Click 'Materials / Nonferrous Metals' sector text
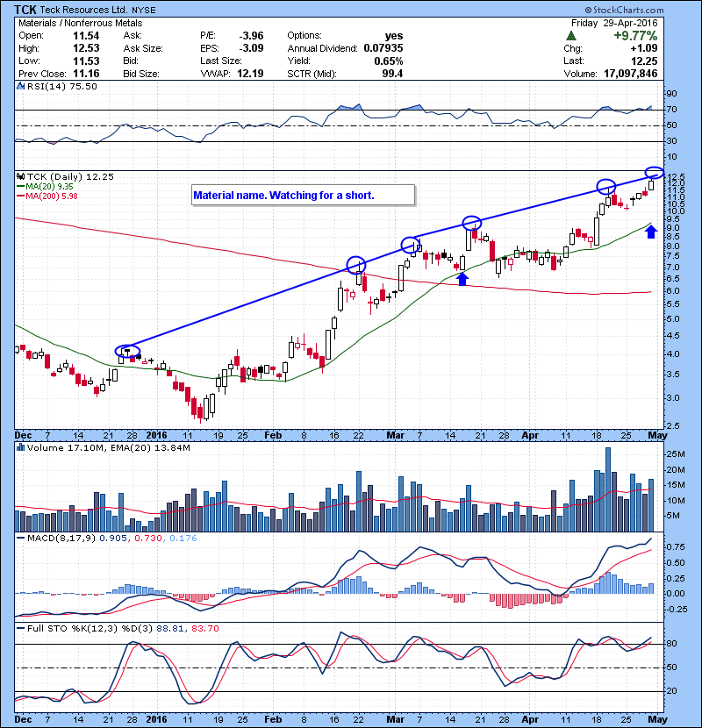 click(81, 23)
